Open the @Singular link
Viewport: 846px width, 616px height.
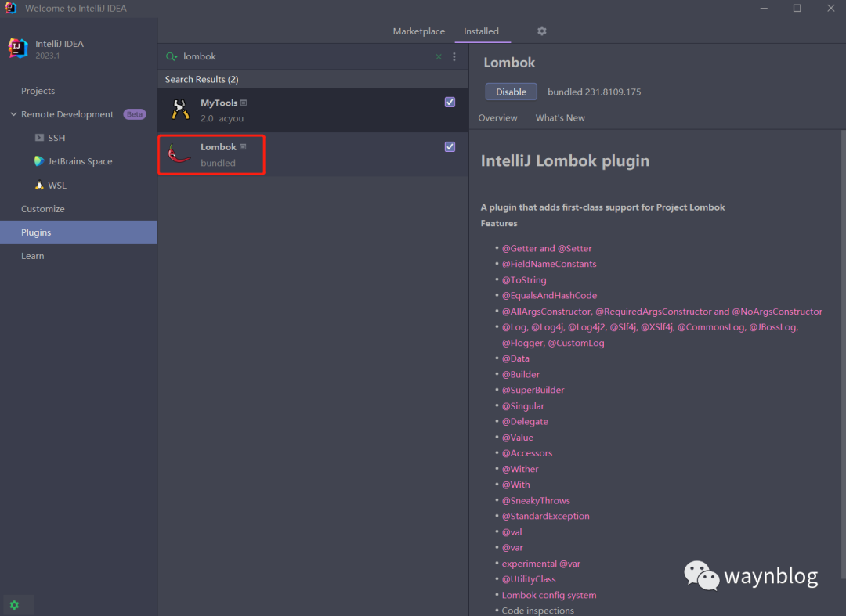click(522, 406)
